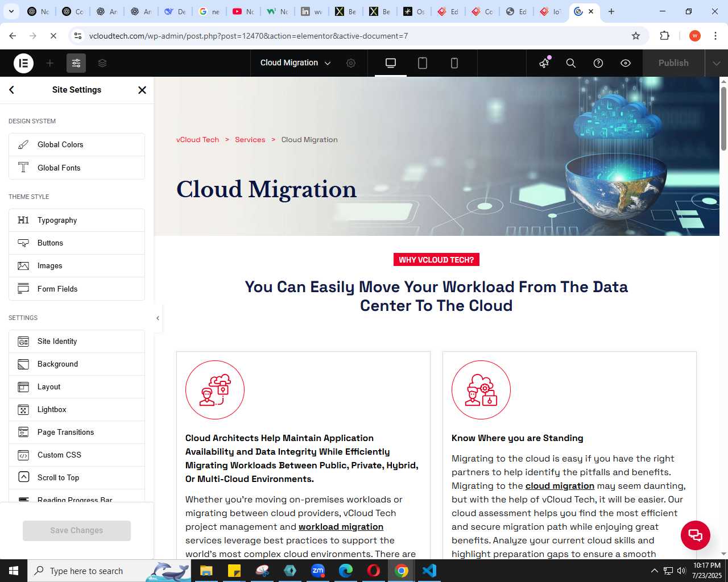Open Custom CSS settings
Viewport: 728px width, 582px height.
[x=77, y=455]
